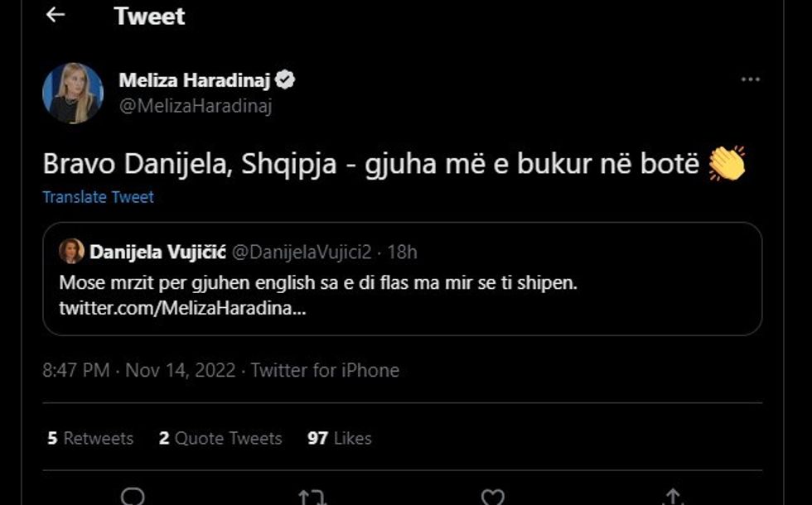Like the tweet with the heart icon
This screenshot has height=505, width=812.
493,496
